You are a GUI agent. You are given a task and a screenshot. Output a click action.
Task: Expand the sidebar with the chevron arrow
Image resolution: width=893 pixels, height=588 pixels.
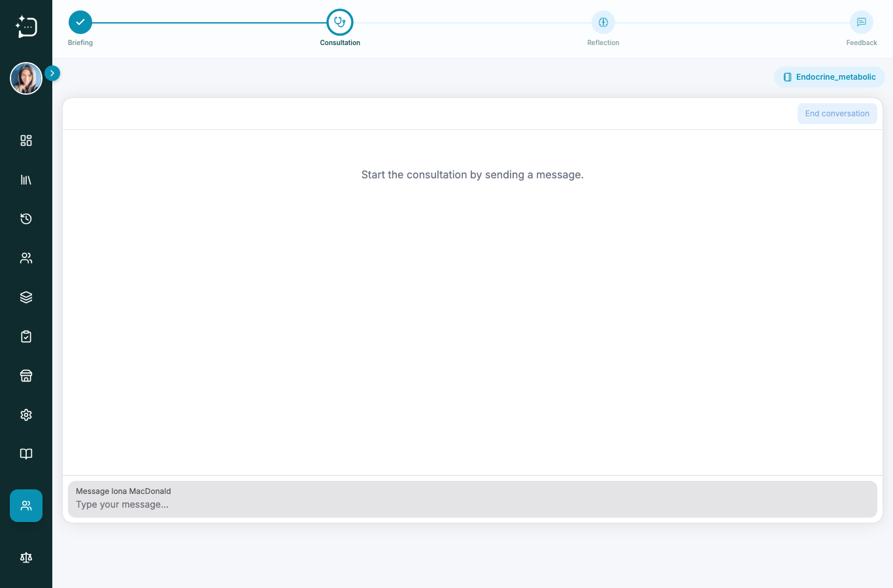click(52, 73)
